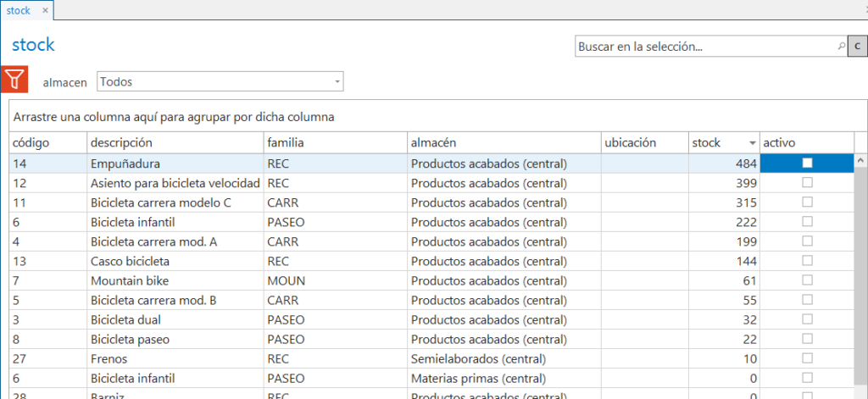
Task: Click the scrollbar up arrow
Action: [x=860, y=160]
